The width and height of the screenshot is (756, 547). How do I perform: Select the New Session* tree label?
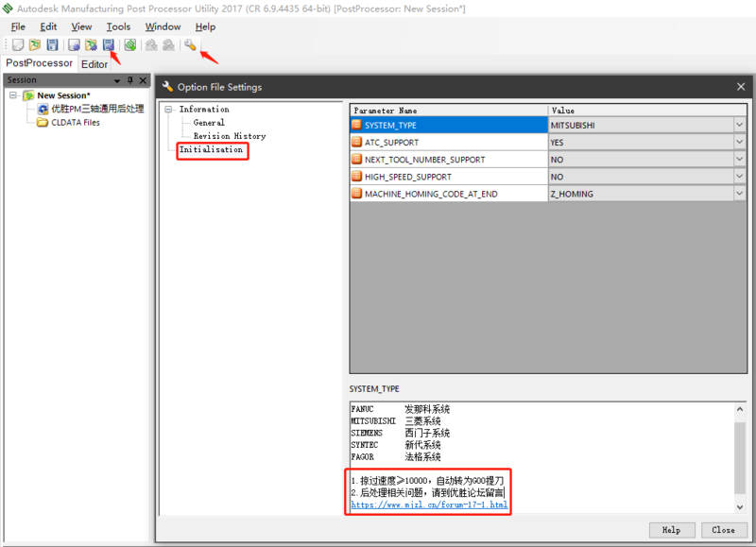click(x=63, y=95)
